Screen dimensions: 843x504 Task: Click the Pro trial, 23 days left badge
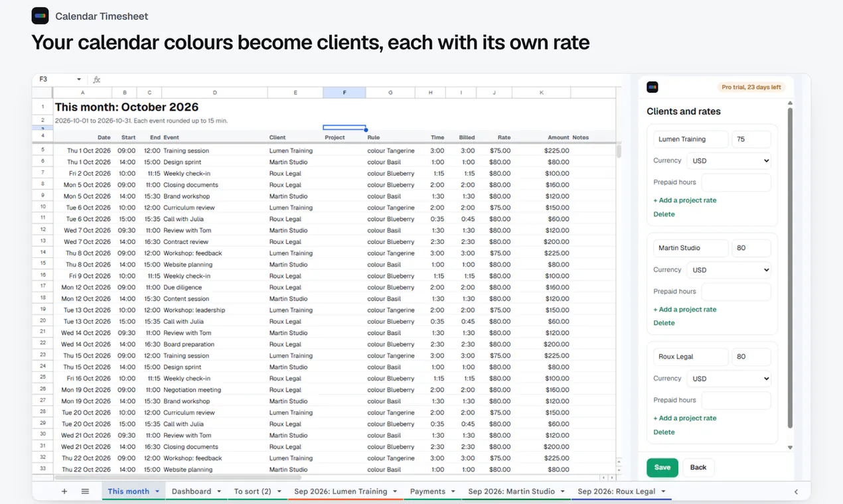click(x=751, y=87)
